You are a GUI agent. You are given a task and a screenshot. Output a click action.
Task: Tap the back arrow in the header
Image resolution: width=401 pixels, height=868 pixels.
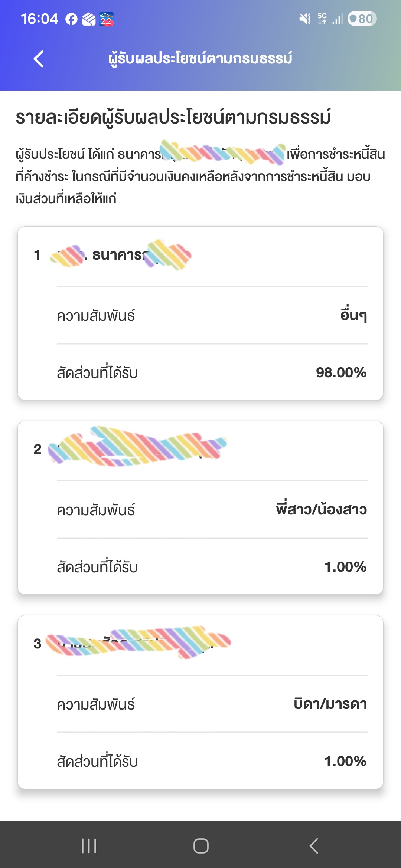39,59
